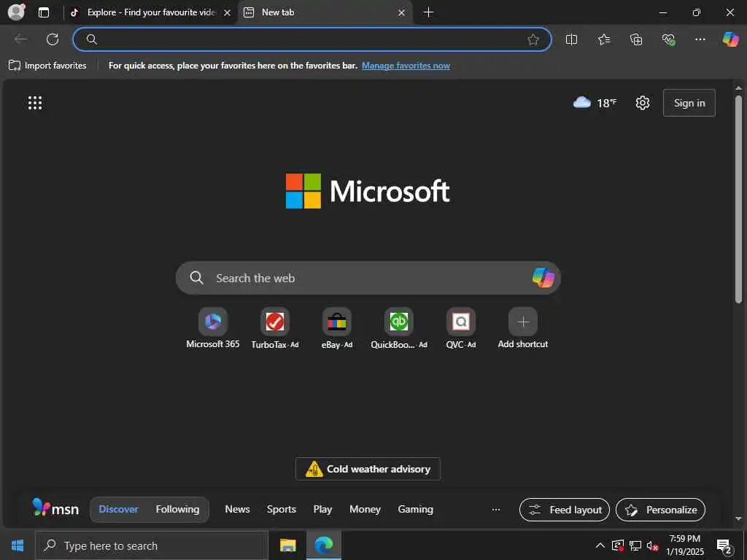Open the Cold weather advisory alert
Image resolution: width=747 pixels, height=560 pixels.
click(368, 469)
